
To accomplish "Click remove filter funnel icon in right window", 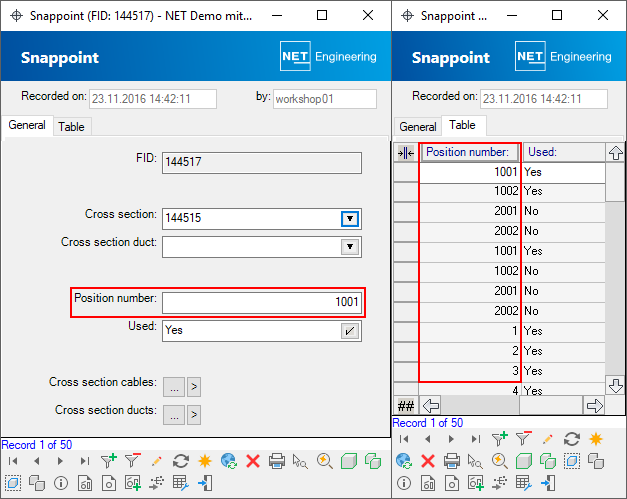I will click(x=523, y=438).
